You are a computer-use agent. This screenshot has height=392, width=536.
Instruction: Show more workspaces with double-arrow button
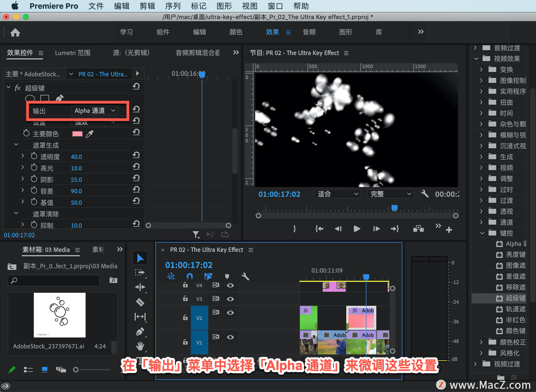tap(421, 32)
